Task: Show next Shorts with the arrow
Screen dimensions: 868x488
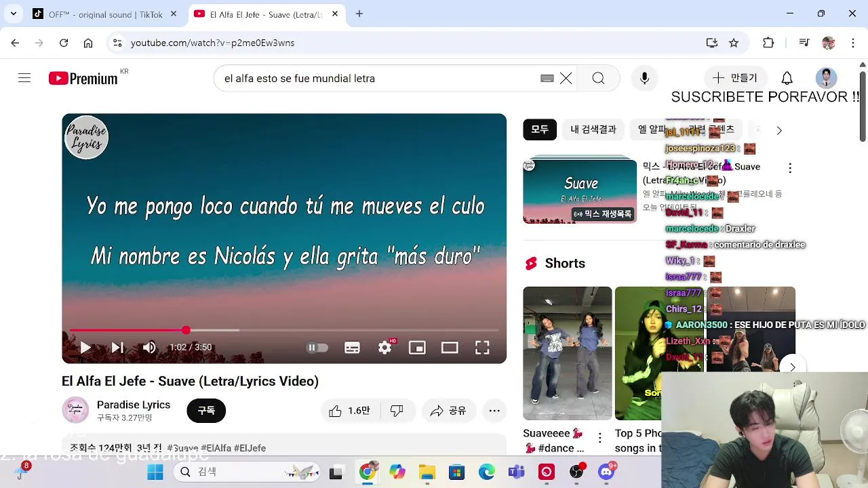Action: (x=792, y=367)
